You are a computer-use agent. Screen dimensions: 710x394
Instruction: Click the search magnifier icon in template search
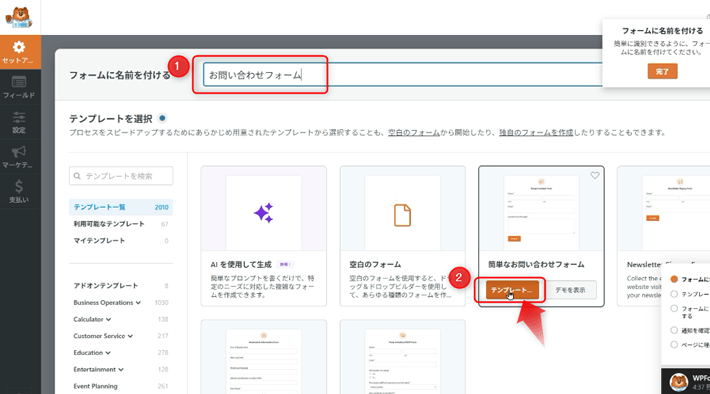pyautogui.click(x=77, y=176)
